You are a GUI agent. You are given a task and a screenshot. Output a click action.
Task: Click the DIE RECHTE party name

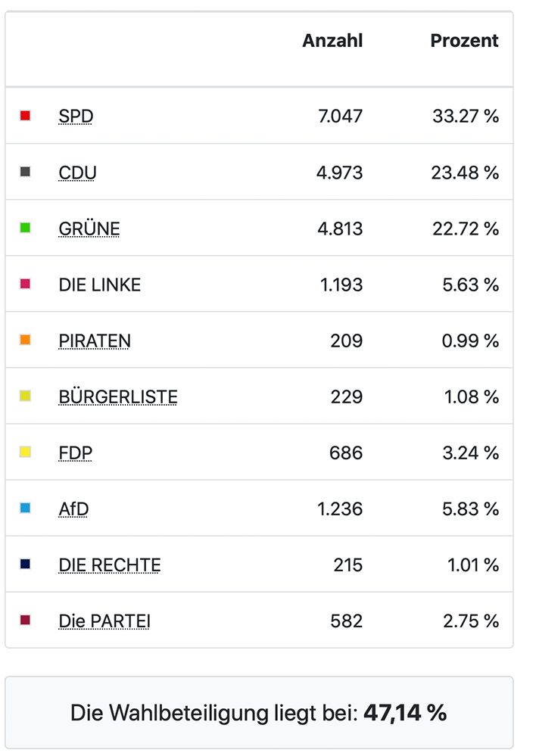pyautogui.click(x=110, y=565)
